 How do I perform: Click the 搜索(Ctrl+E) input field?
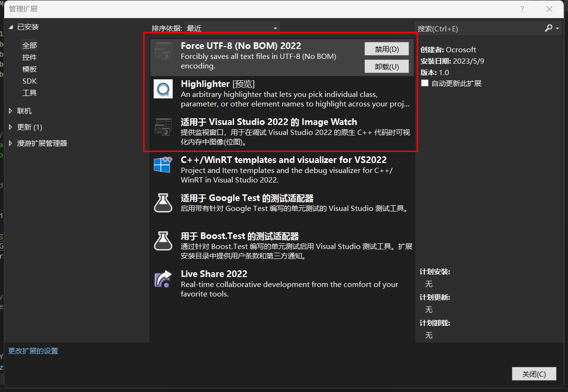pyautogui.click(x=479, y=29)
